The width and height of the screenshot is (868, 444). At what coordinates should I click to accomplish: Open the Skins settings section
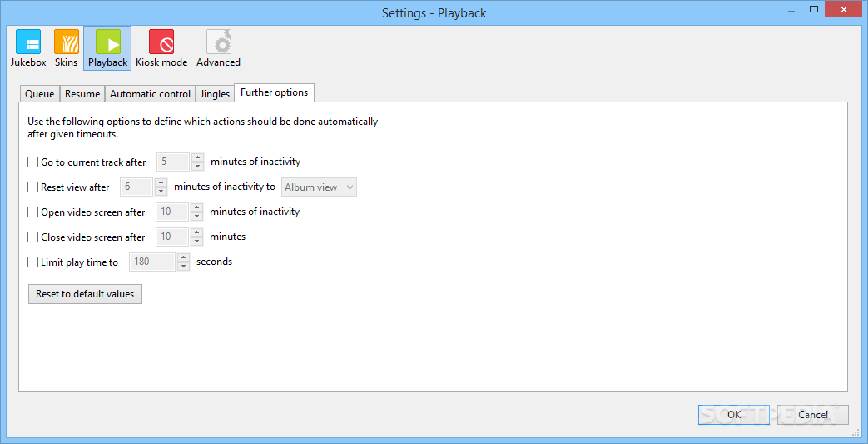point(66,48)
